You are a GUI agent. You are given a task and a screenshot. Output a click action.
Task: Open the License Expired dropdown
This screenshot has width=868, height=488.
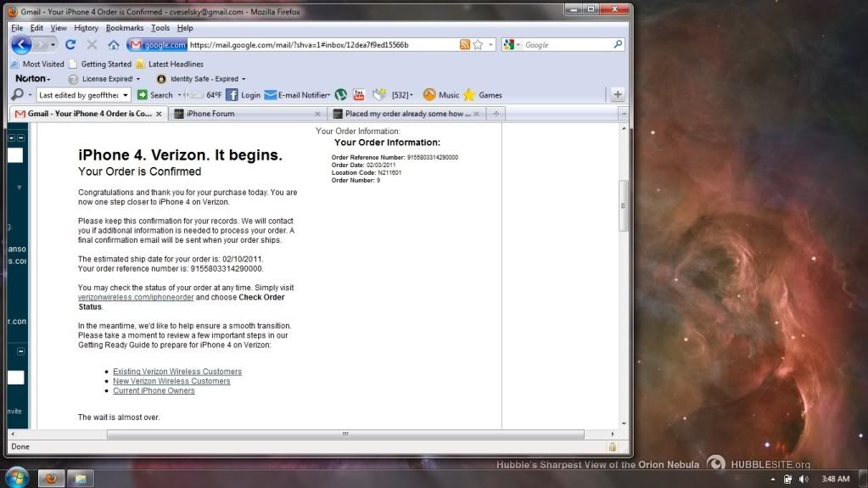(104, 79)
